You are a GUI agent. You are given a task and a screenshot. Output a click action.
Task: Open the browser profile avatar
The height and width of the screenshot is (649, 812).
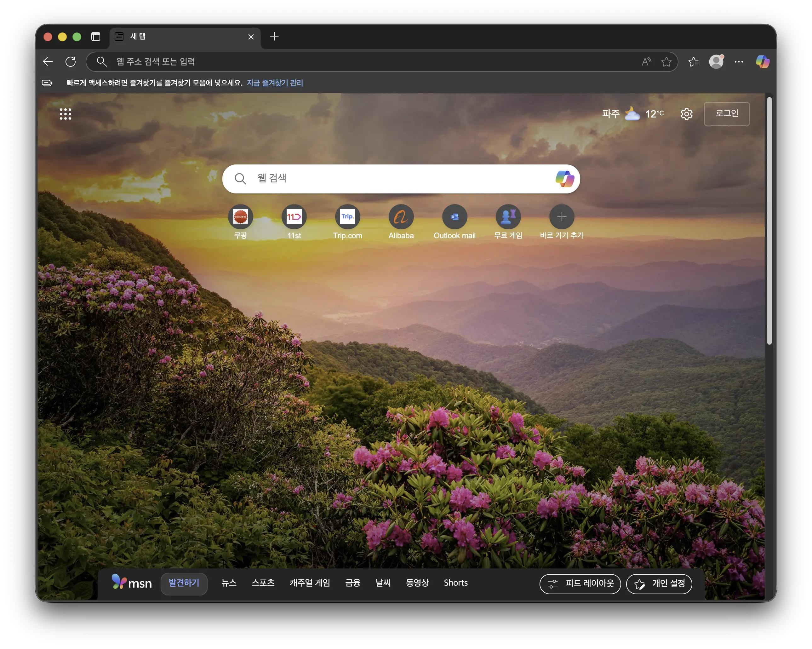[x=716, y=61]
